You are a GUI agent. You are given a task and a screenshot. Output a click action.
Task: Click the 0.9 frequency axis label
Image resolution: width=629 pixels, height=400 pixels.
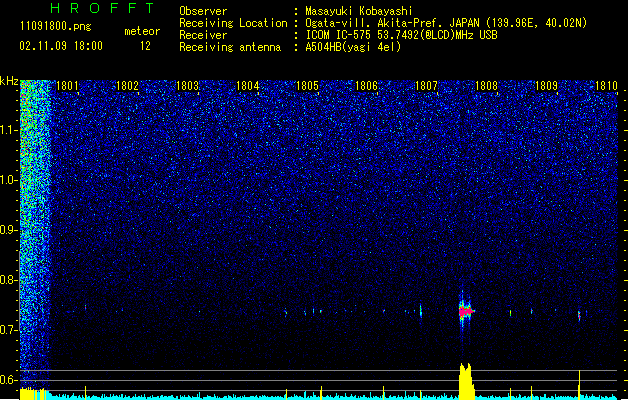[9, 230]
